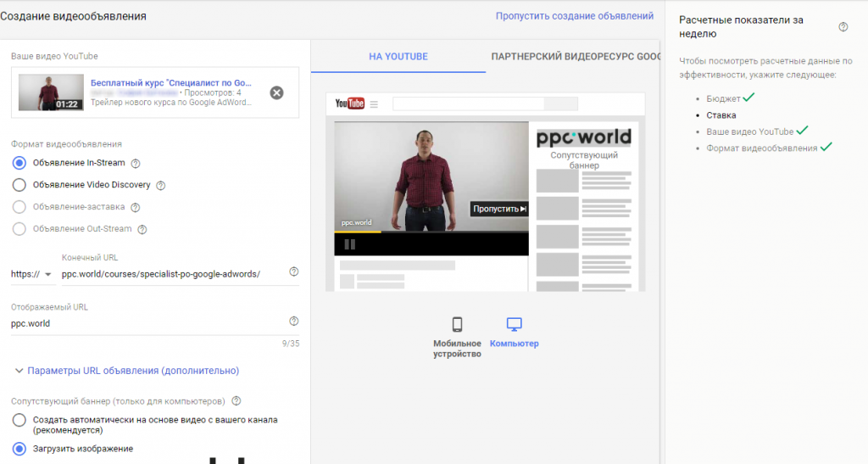Switch preview to Компьютер monitor icon

[515, 324]
